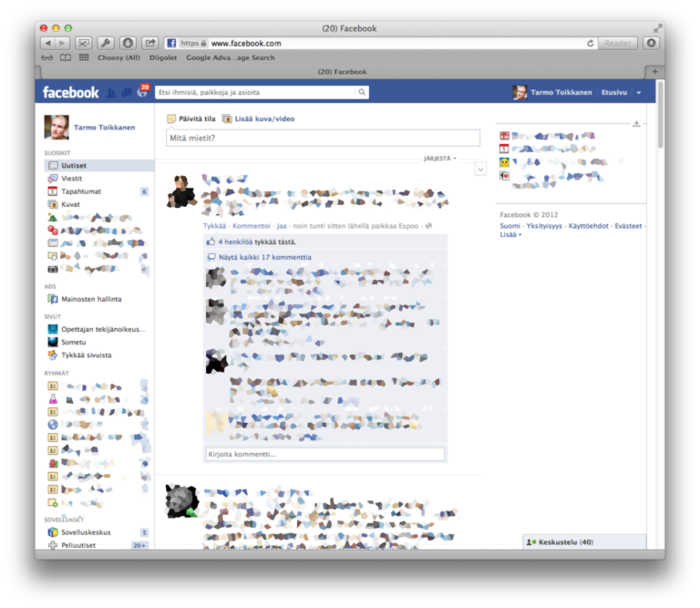Viewport: 700px width, 608px height.
Task: Click the right-column download arrow icon
Action: 636,124
